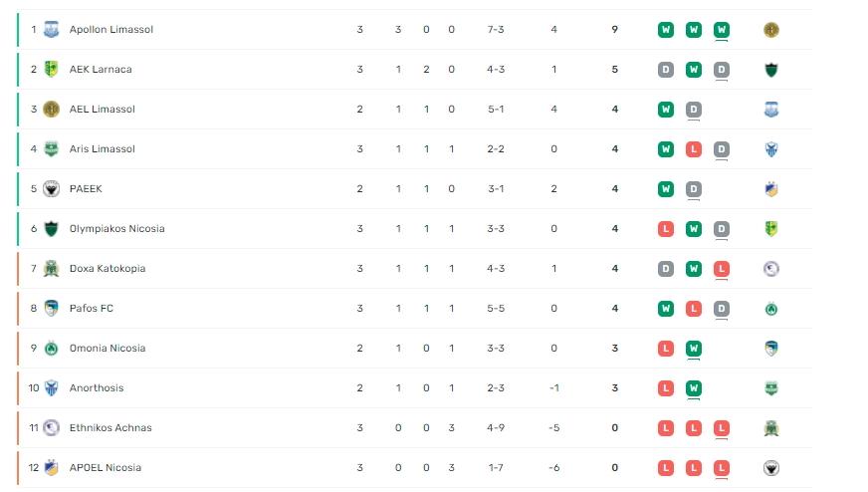The image size is (868, 492).
Task: Open the Ethnikos Achnas team name link
Action: 110,427
